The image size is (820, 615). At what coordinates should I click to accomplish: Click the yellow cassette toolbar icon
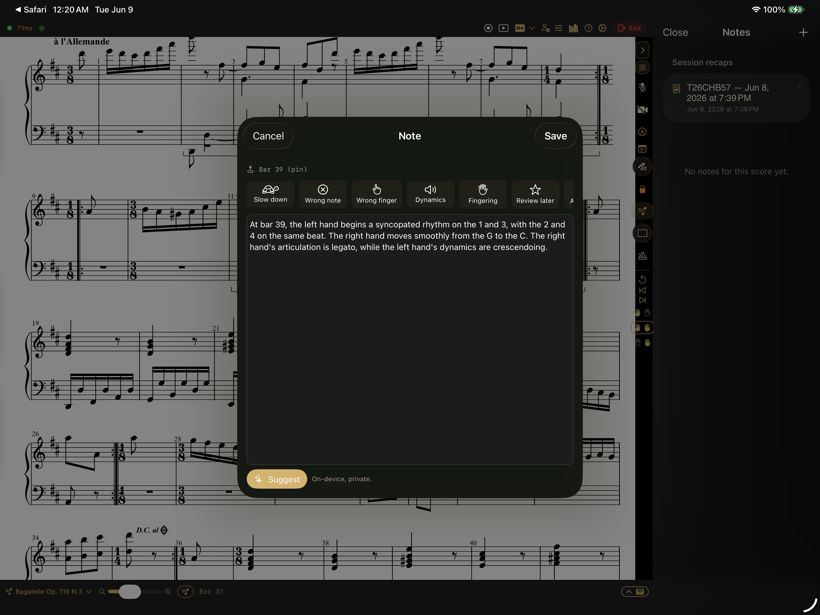pyautogui.click(x=520, y=28)
